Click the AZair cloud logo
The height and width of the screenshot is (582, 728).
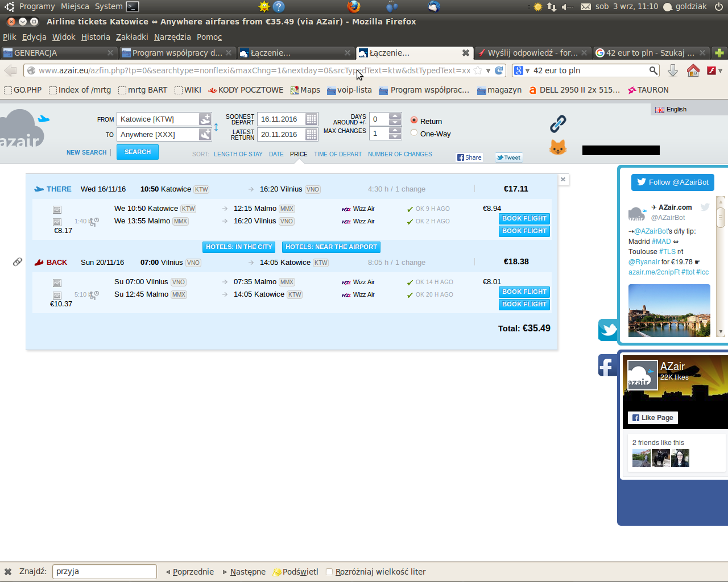pyautogui.click(x=23, y=130)
